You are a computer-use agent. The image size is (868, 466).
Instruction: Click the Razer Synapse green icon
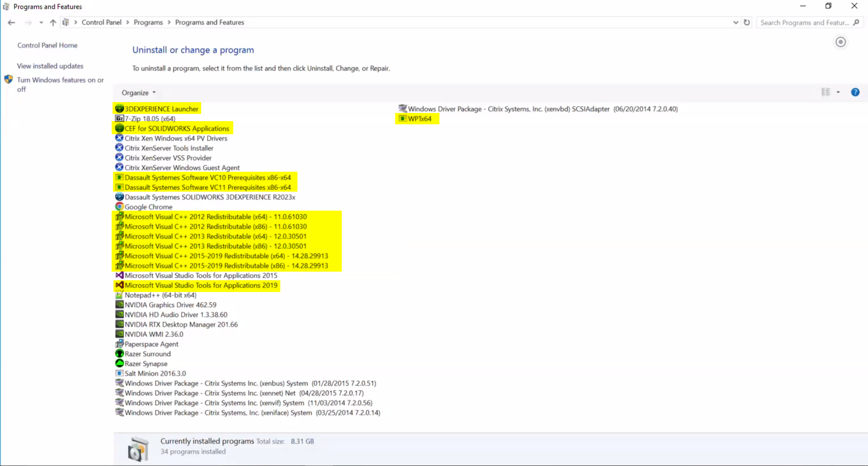(119, 363)
